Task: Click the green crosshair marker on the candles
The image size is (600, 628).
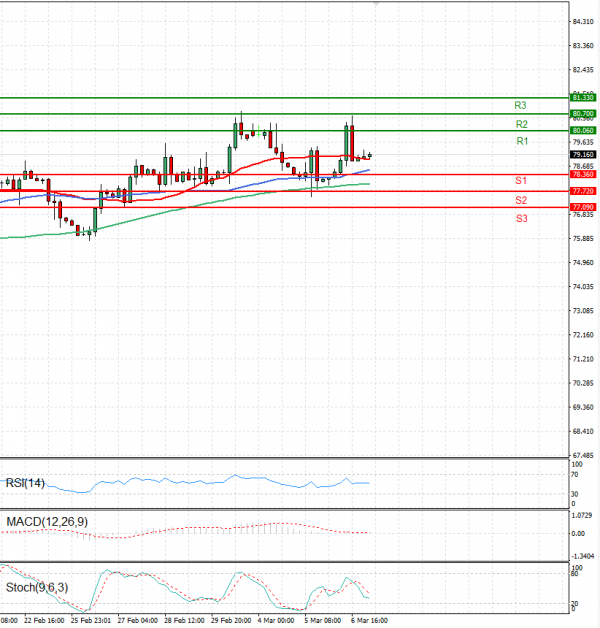Action: pyautogui.click(x=258, y=131)
